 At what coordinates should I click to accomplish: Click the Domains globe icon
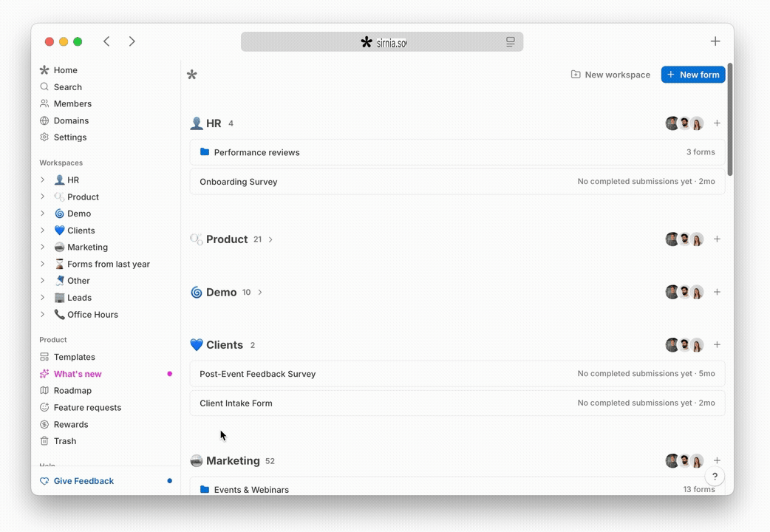tap(44, 120)
